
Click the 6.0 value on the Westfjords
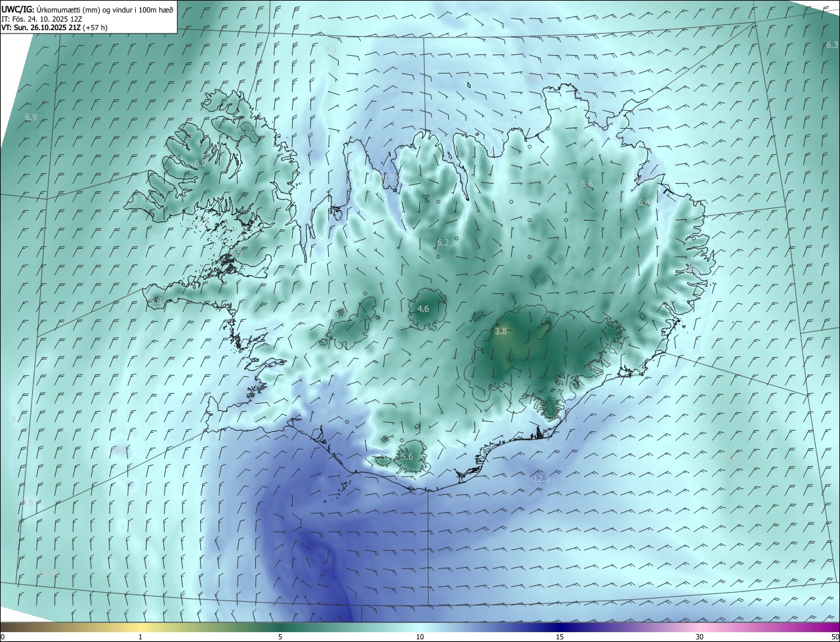coord(200,163)
